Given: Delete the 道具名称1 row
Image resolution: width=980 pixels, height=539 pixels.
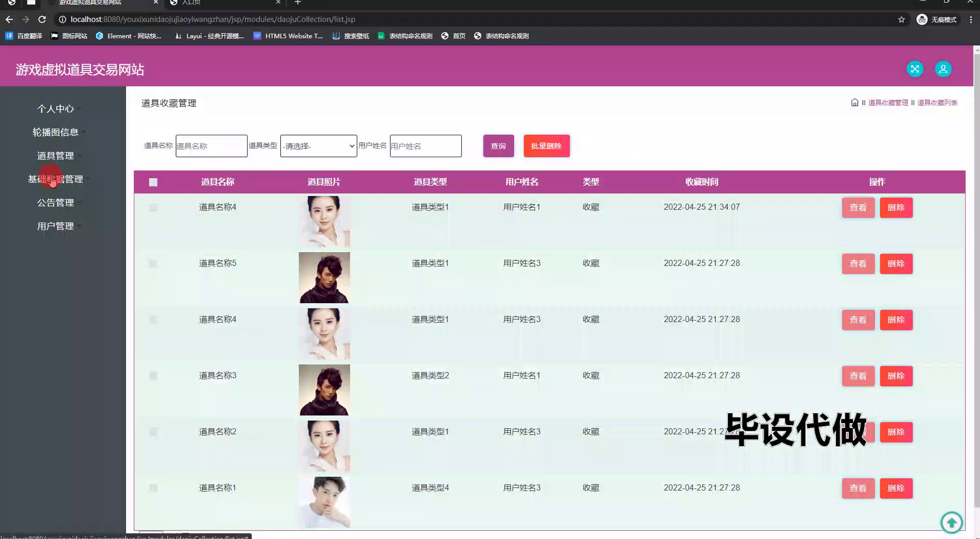Looking at the screenshot, I should 896,488.
